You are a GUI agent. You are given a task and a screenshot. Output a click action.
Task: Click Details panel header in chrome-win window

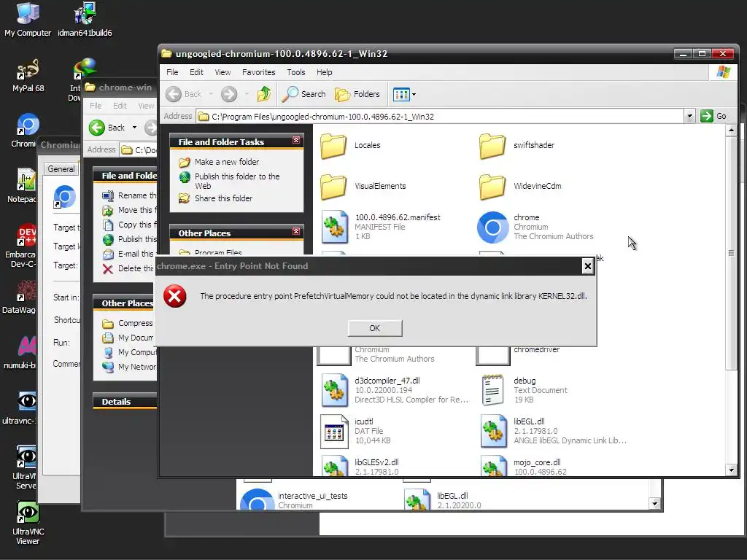[125, 402]
